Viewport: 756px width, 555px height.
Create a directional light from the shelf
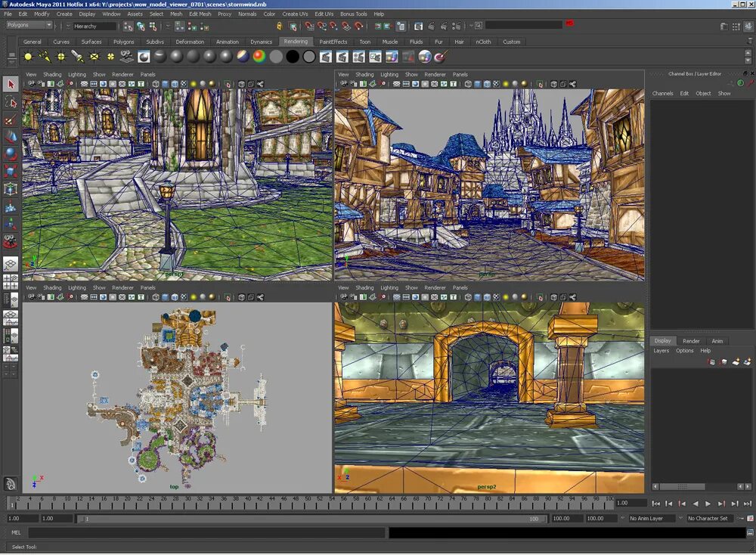tap(45, 57)
